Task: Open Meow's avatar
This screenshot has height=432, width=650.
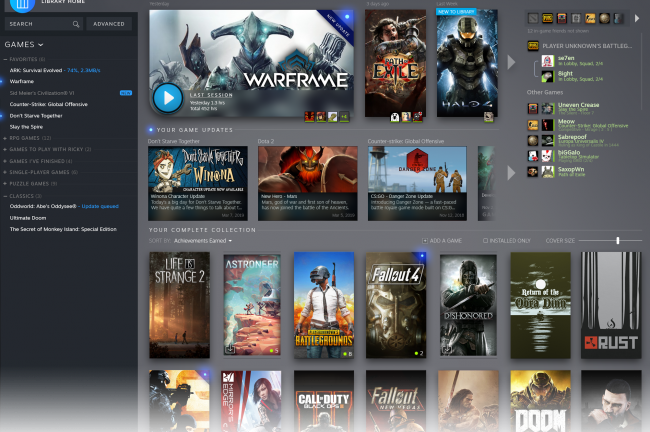Action: [x=548, y=125]
